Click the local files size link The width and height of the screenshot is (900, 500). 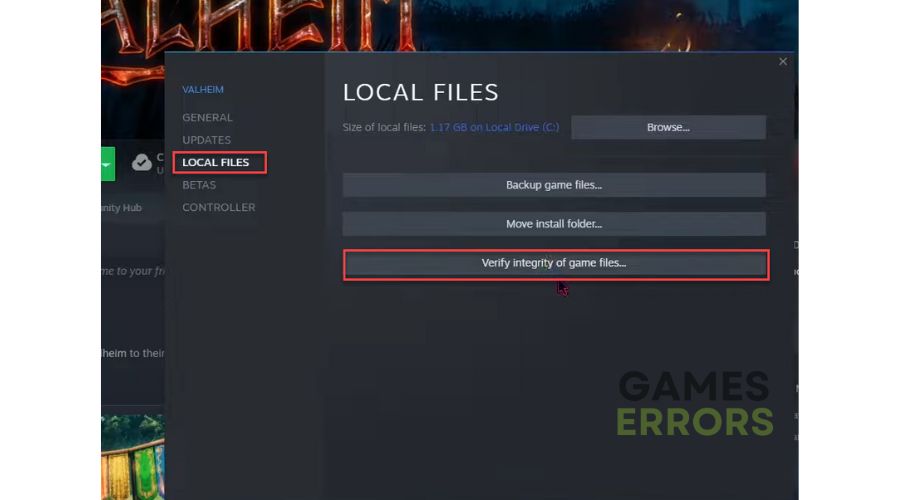tap(494, 127)
